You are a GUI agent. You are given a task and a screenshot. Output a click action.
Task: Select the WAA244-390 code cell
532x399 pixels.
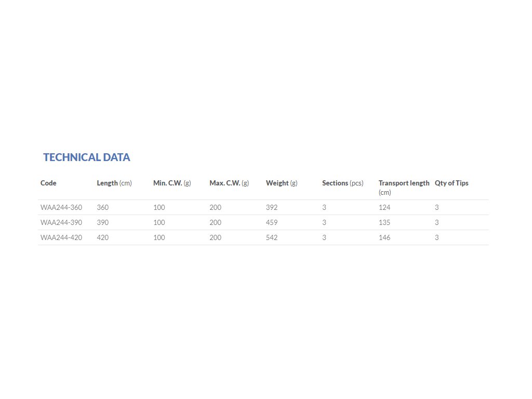click(61, 222)
